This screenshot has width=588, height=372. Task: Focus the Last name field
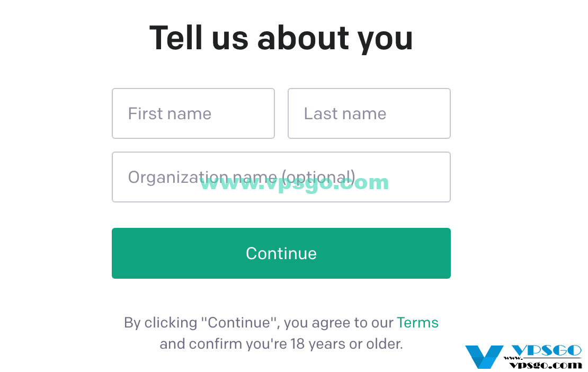(x=369, y=113)
